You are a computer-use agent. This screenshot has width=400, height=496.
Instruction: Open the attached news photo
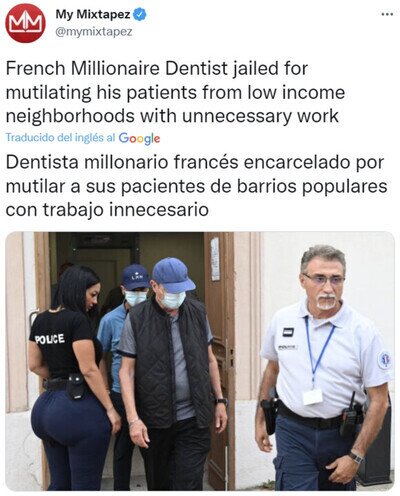click(200, 361)
